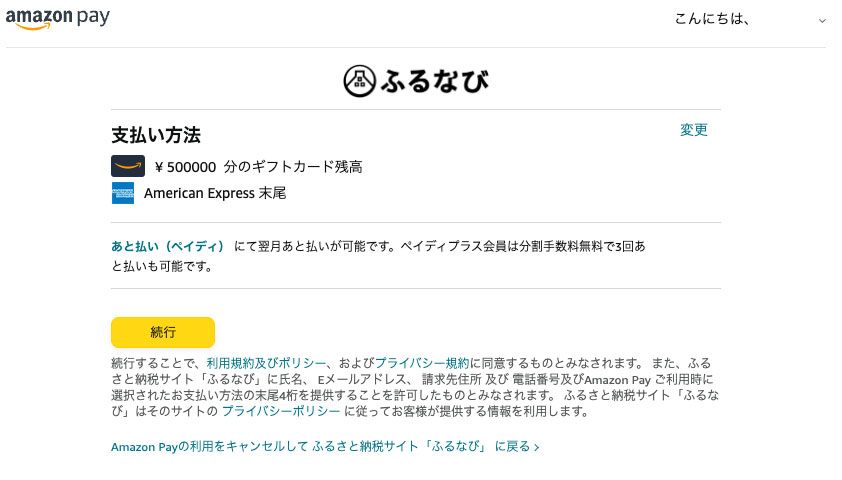Click the ふるなび house emblem icon
The width and height of the screenshot is (842, 480).
pyautogui.click(x=359, y=81)
